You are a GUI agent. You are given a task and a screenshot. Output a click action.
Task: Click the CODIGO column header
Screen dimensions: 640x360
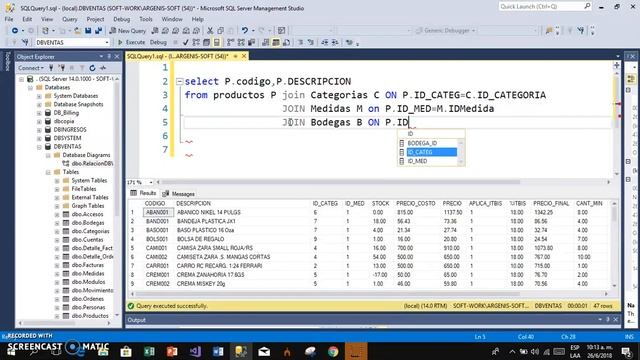click(155, 203)
